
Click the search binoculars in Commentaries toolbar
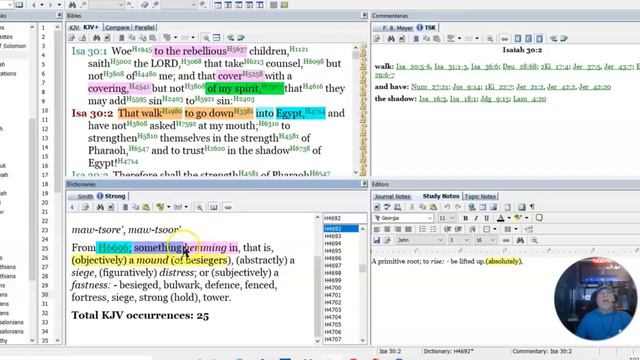pyautogui.click(x=391, y=39)
